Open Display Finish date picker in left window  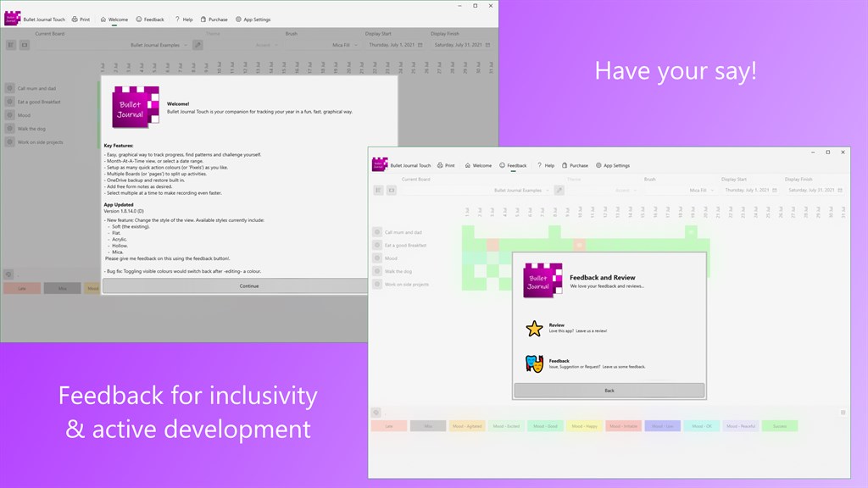point(462,45)
